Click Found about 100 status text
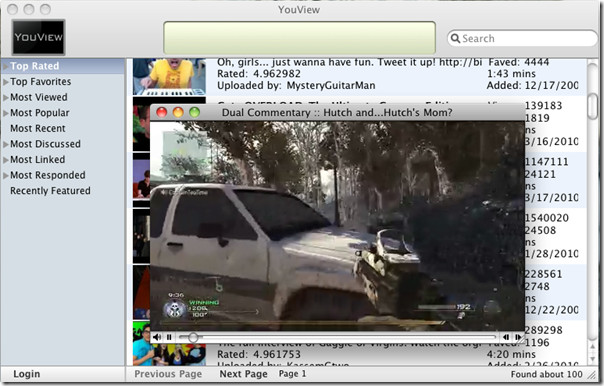Viewport: 604px width, 386px height. 547,374
